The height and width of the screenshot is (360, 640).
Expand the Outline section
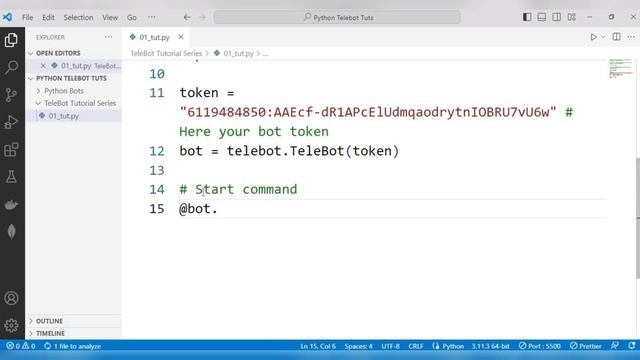[49, 321]
